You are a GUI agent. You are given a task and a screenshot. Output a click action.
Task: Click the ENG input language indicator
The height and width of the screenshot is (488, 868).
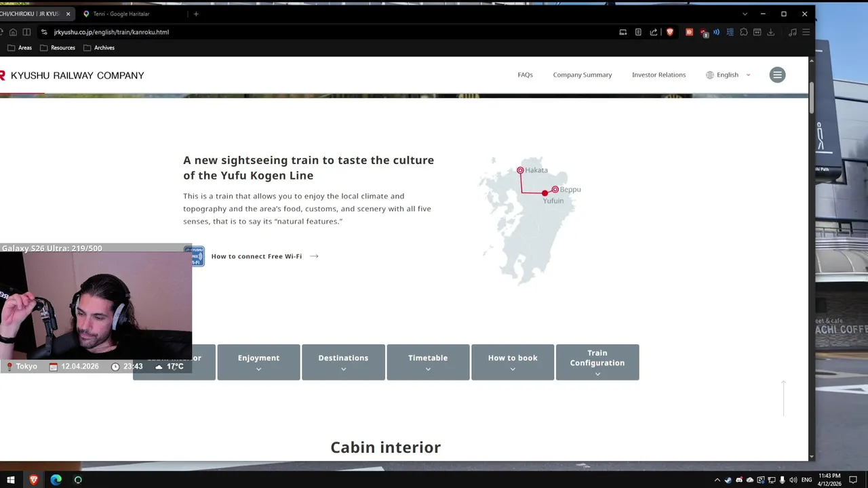coord(806,480)
